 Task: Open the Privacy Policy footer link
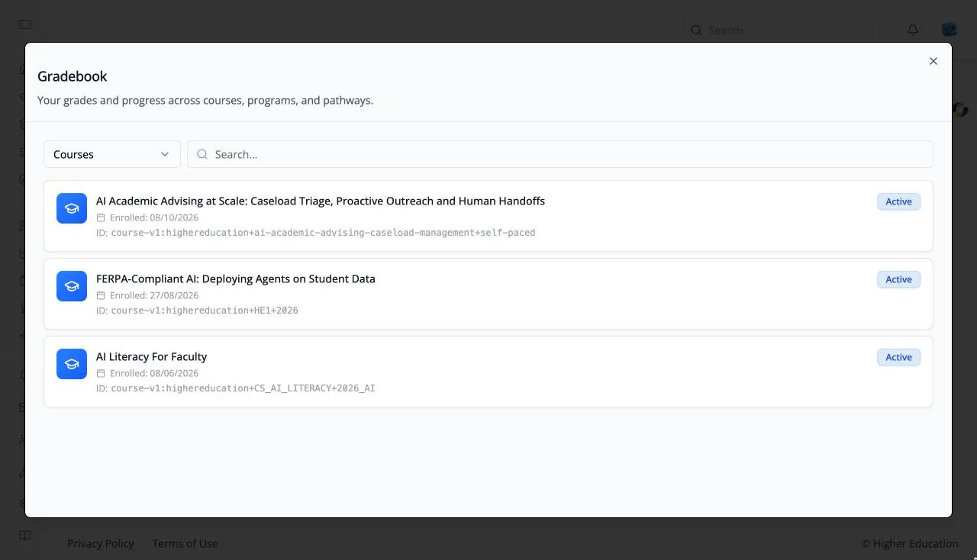coord(101,543)
